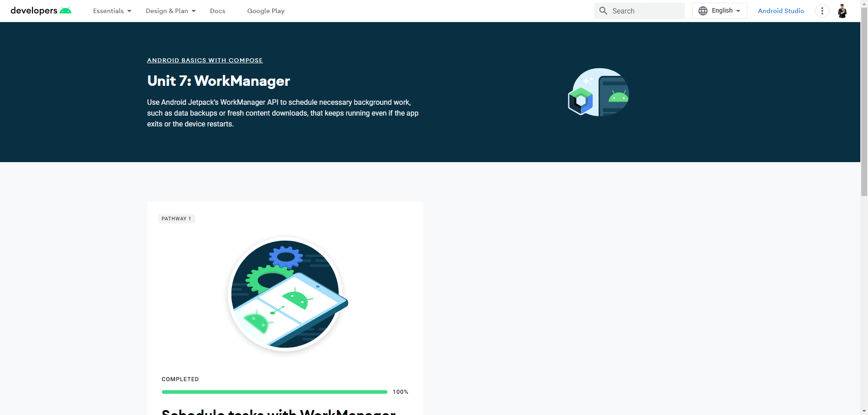This screenshot has width=868, height=415.
Task: Open Android Basics with Compose breadcrumb link
Action: (205, 60)
